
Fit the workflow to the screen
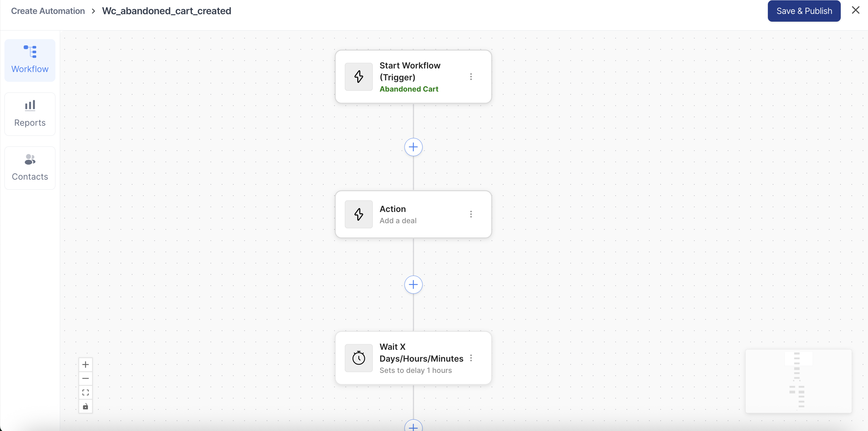click(x=86, y=392)
